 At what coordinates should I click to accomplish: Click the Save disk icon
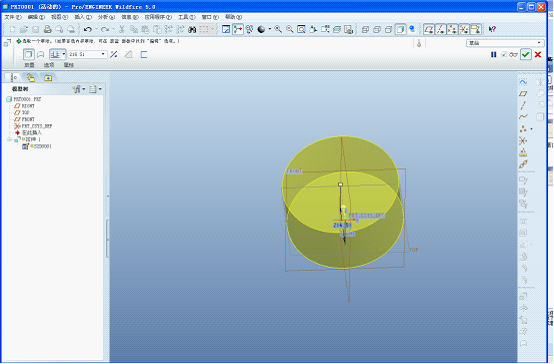pos(36,29)
